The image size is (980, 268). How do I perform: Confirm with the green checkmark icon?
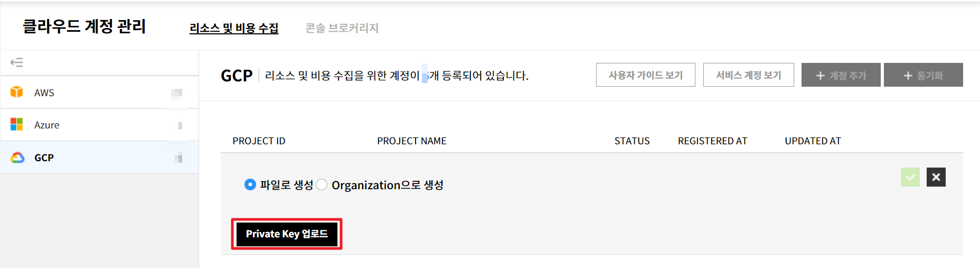[x=910, y=177]
